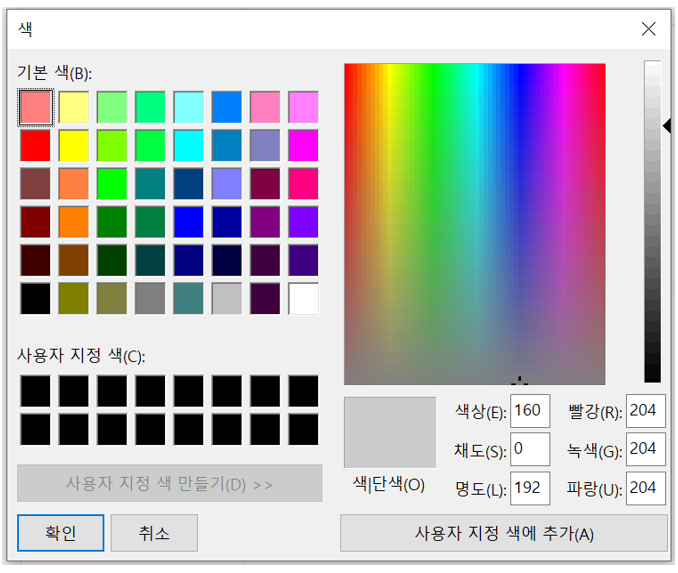Click inside the rainbow color spectrum field
This screenshot has height=573, width=678.
475,224
